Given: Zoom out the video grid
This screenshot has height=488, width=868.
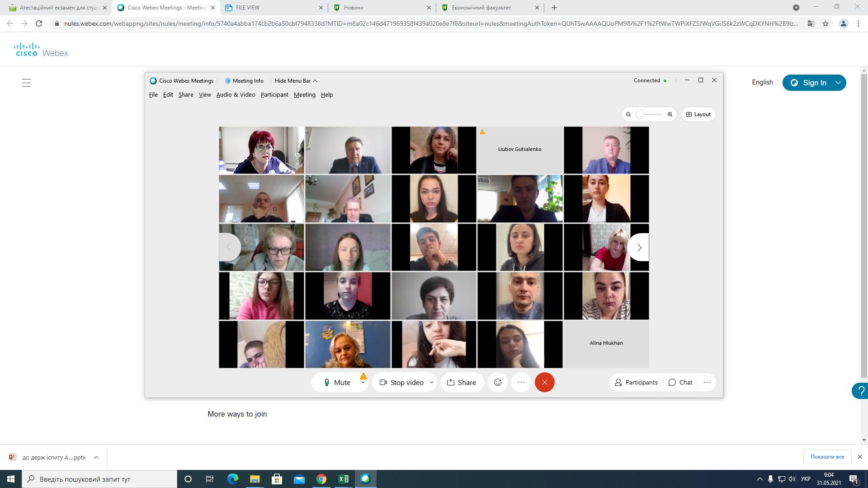Looking at the screenshot, I should (x=628, y=114).
